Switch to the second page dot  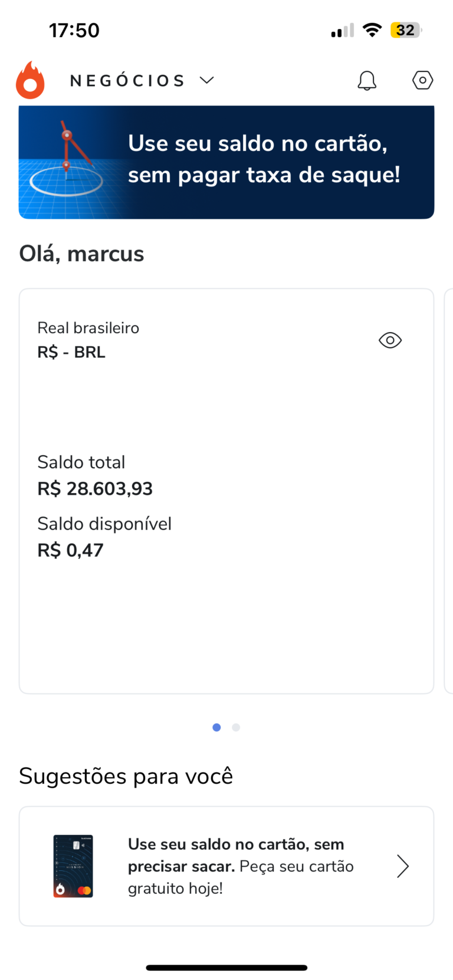236,728
